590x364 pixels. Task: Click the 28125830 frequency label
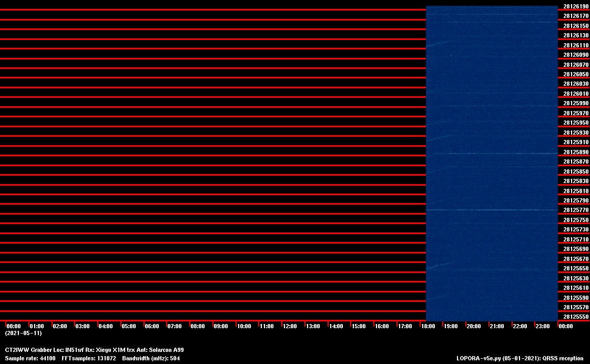(576, 181)
